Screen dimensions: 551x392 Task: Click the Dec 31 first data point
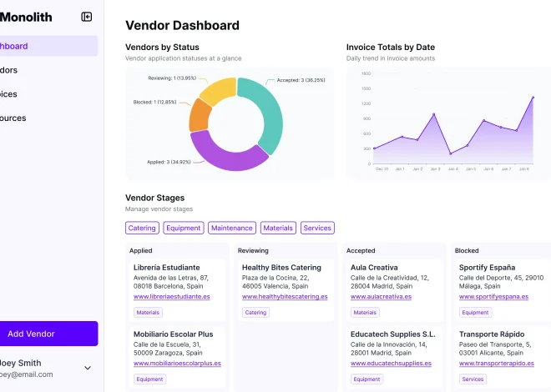click(x=374, y=148)
